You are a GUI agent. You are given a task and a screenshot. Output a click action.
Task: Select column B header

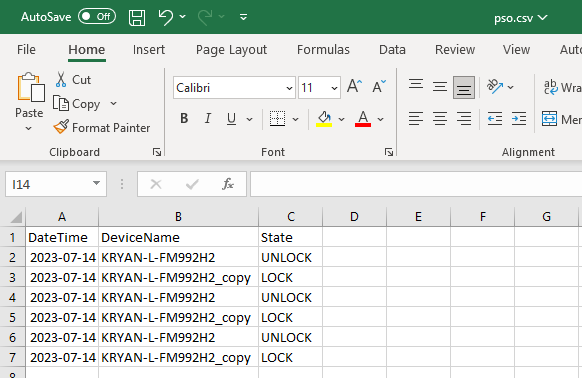click(x=178, y=217)
